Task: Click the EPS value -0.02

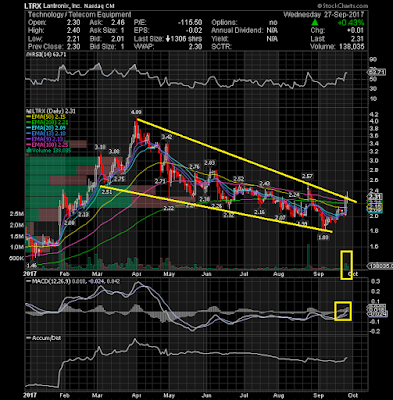Action: [x=194, y=31]
